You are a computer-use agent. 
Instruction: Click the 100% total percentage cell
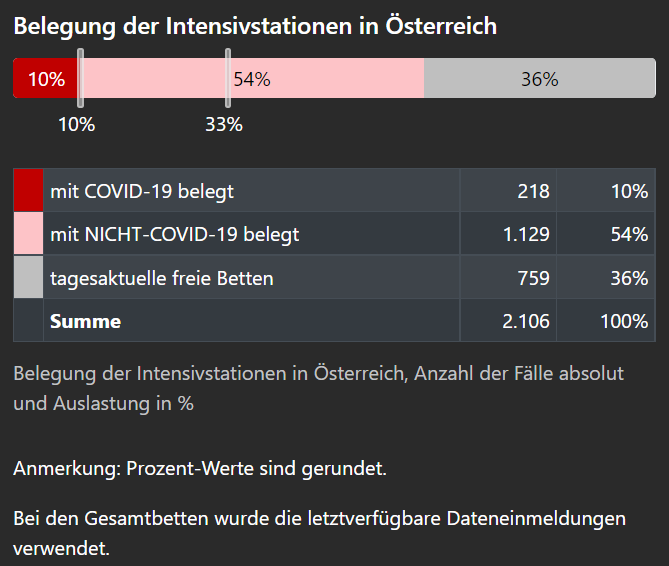pos(625,321)
